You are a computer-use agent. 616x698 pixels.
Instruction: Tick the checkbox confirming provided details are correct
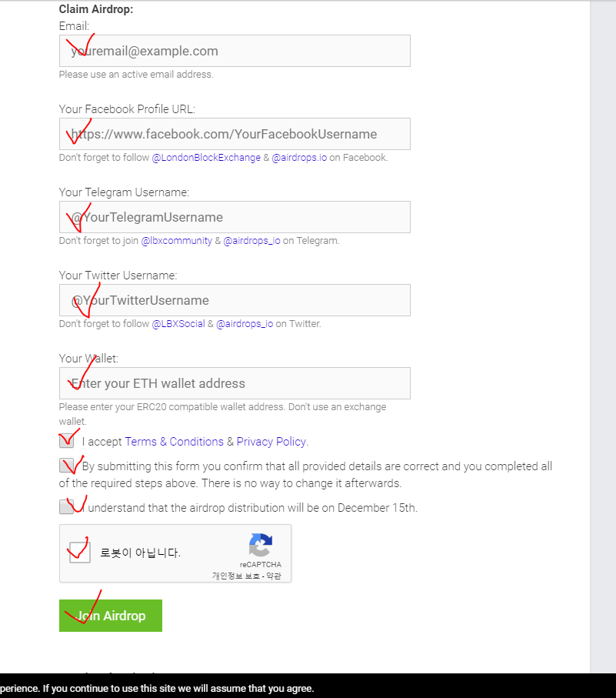(67, 466)
